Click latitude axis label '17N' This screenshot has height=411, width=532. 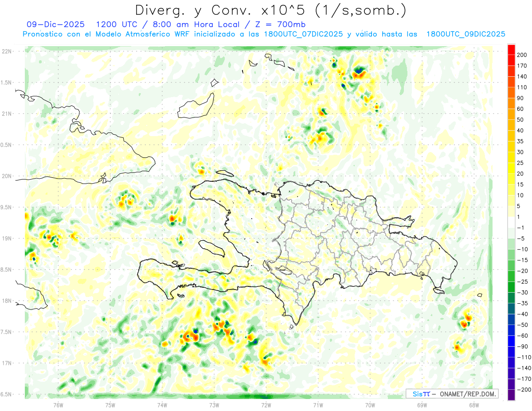click(x=8, y=363)
